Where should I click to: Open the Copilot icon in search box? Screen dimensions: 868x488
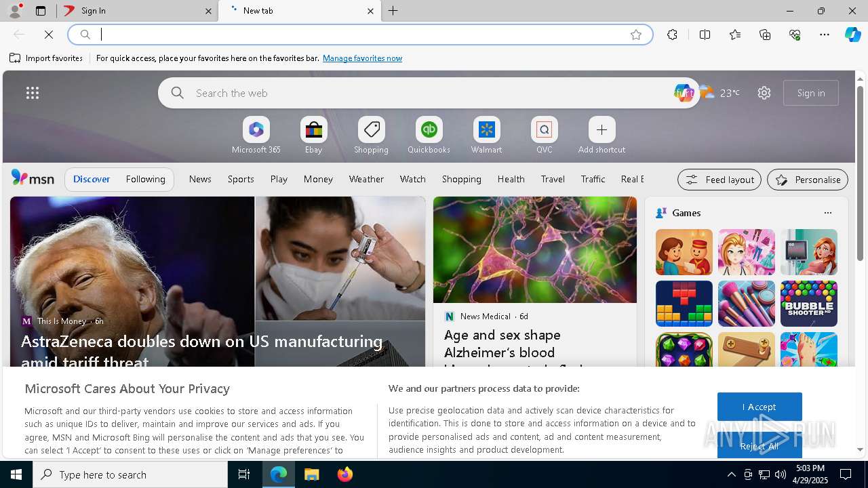tap(684, 93)
